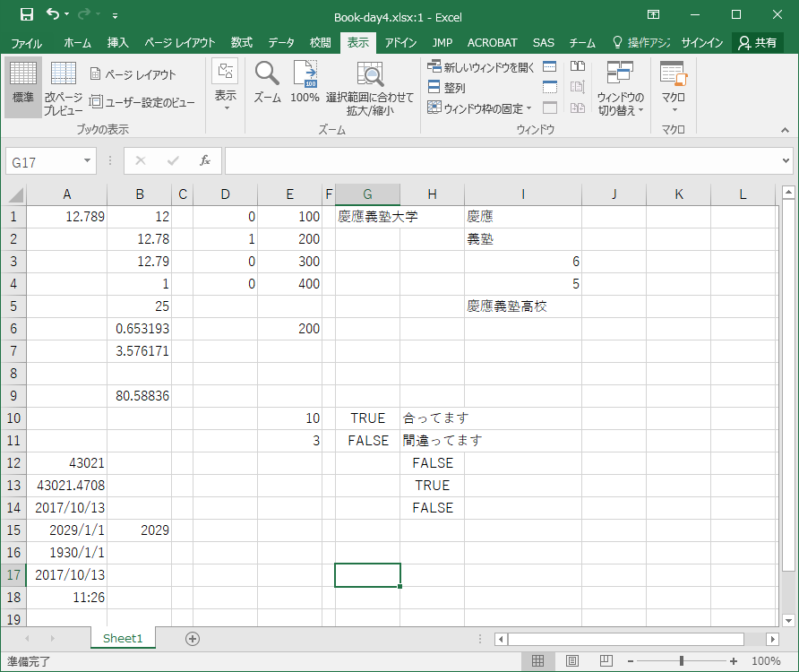Open the 表示 show options dropdown
Image resolution: width=799 pixels, height=672 pixels.
point(225,87)
